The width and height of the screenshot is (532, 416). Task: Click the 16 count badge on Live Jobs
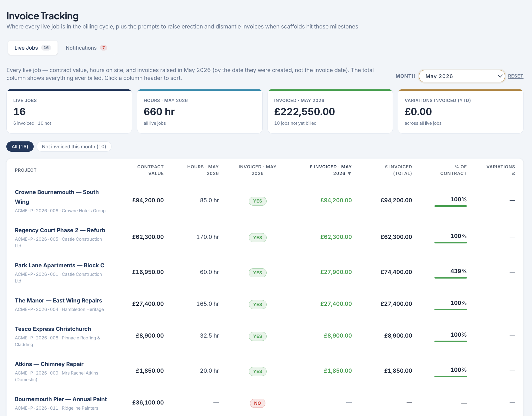pos(46,48)
